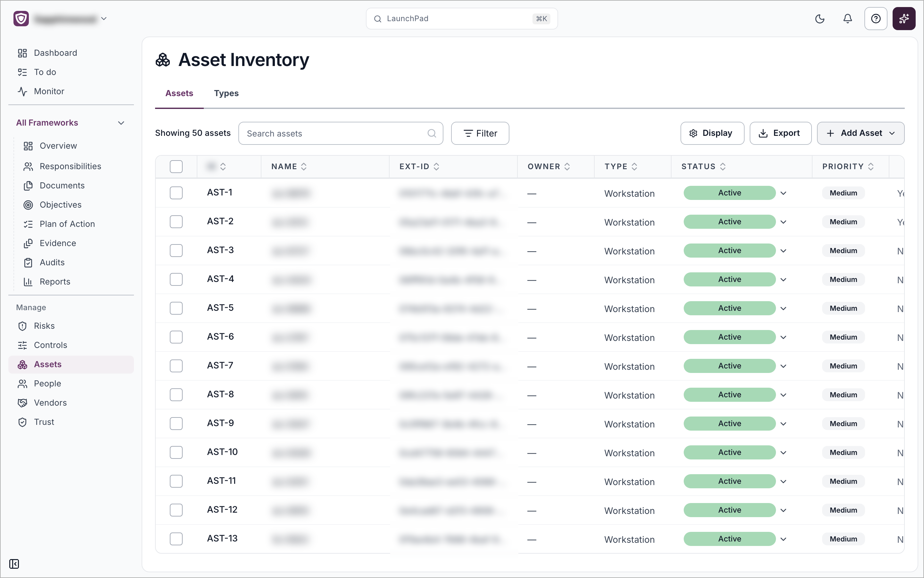
Task: Sort by the ID column arrows
Action: point(223,167)
